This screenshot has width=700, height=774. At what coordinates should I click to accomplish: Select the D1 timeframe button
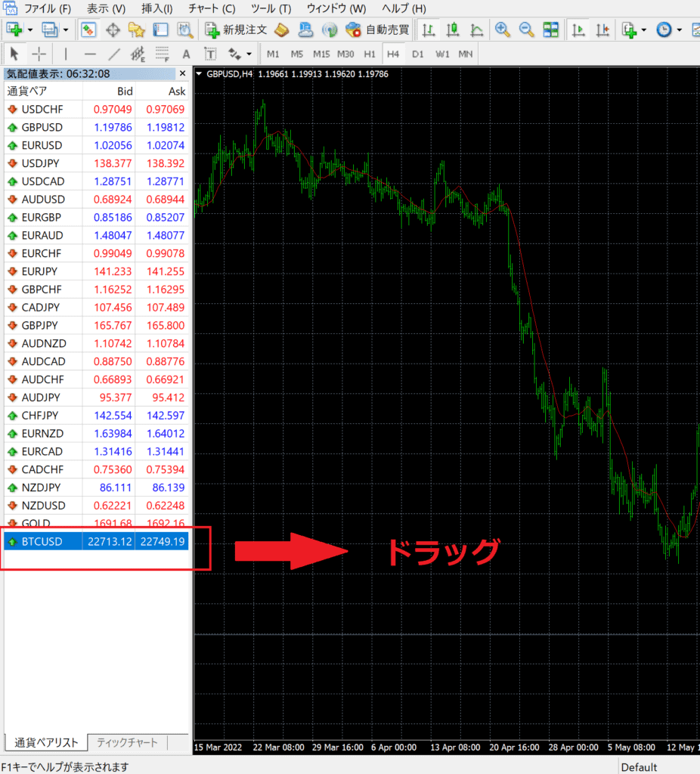point(417,54)
